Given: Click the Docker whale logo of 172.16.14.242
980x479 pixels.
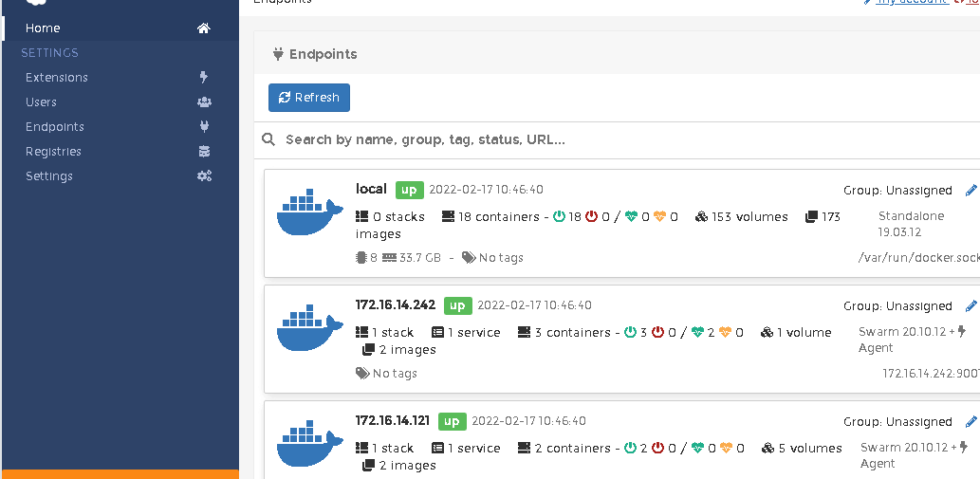Looking at the screenshot, I should [310, 327].
